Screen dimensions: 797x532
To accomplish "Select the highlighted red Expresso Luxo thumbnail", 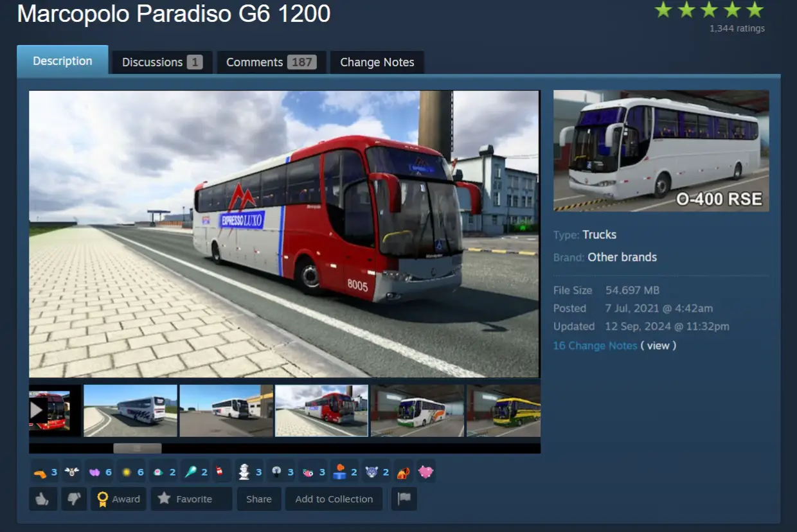I will point(322,411).
